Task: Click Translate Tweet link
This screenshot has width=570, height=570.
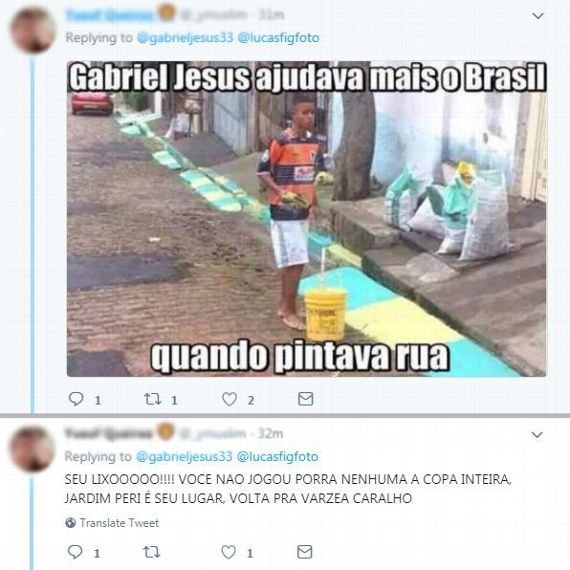Action: 119,523
